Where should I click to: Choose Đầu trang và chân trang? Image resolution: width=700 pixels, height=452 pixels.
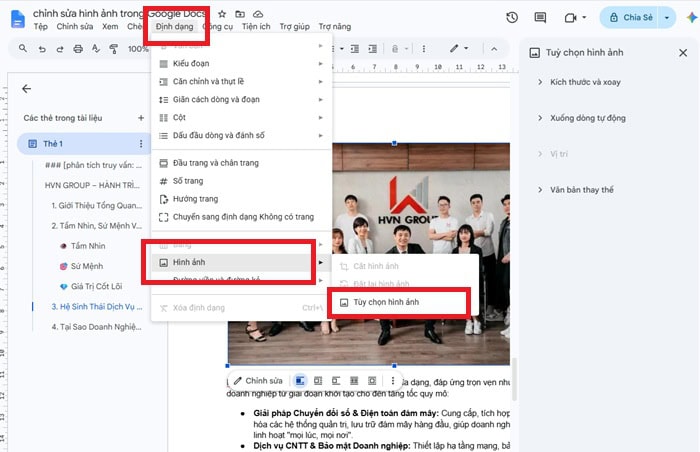[242, 163]
